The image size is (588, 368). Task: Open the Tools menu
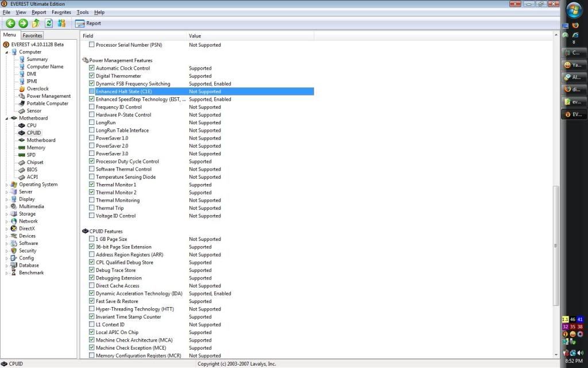(x=83, y=13)
